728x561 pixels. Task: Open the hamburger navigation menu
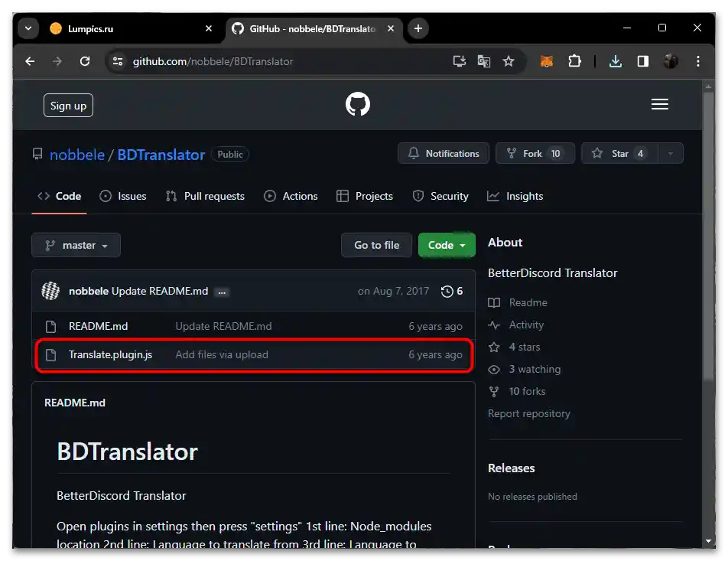click(x=659, y=104)
